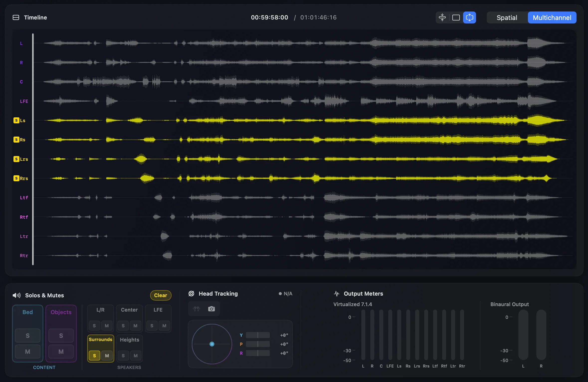Viewport: 588px width, 382px height.
Task: Solo the L/R speakers
Action: [94, 326]
